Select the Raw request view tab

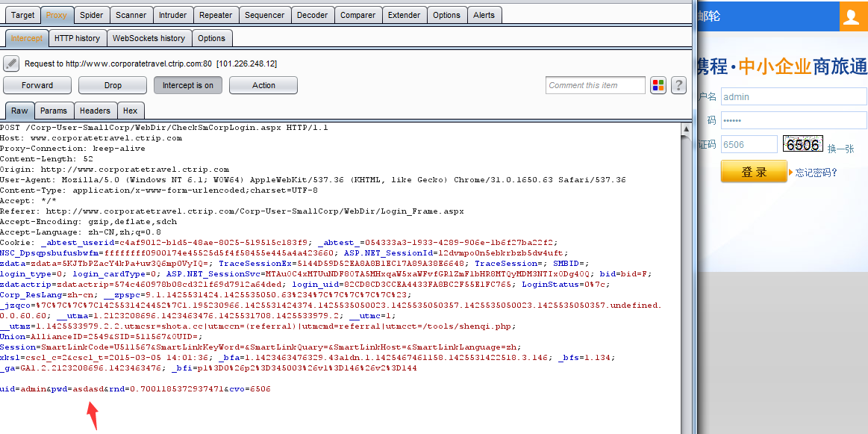tap(19, 111)
